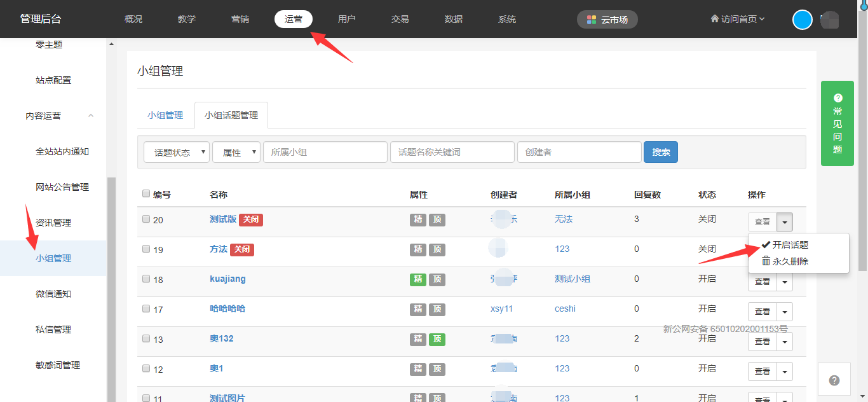Open the 属性 attribute filter dropdown

[x=236, y=153]
